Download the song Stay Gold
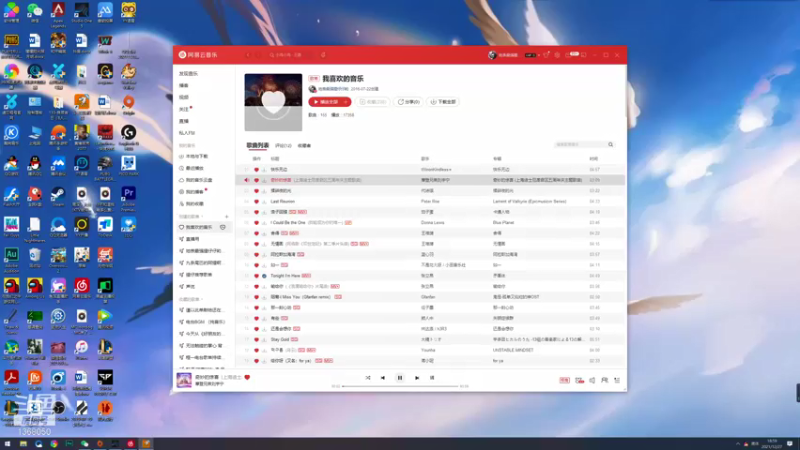The height and width of the screenshot is (450, 800). (x=264, y=339)
